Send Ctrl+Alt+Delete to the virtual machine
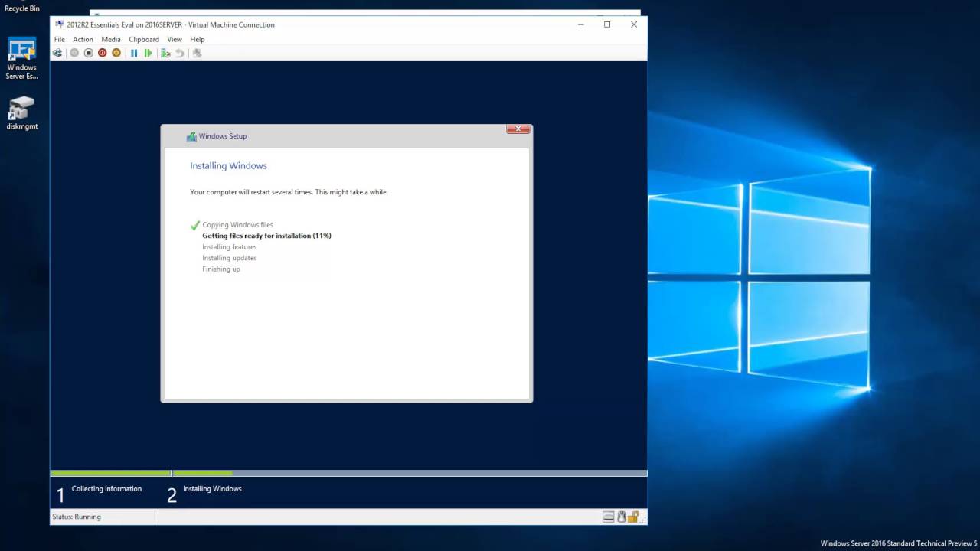 click(57, 53)
